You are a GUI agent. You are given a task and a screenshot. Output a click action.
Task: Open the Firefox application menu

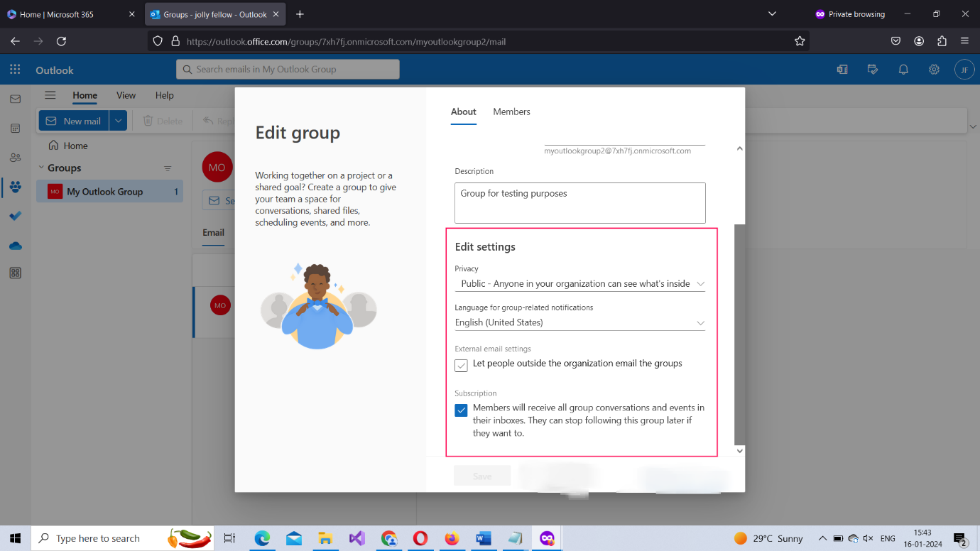pyautogui.click(x=964, y=41)
